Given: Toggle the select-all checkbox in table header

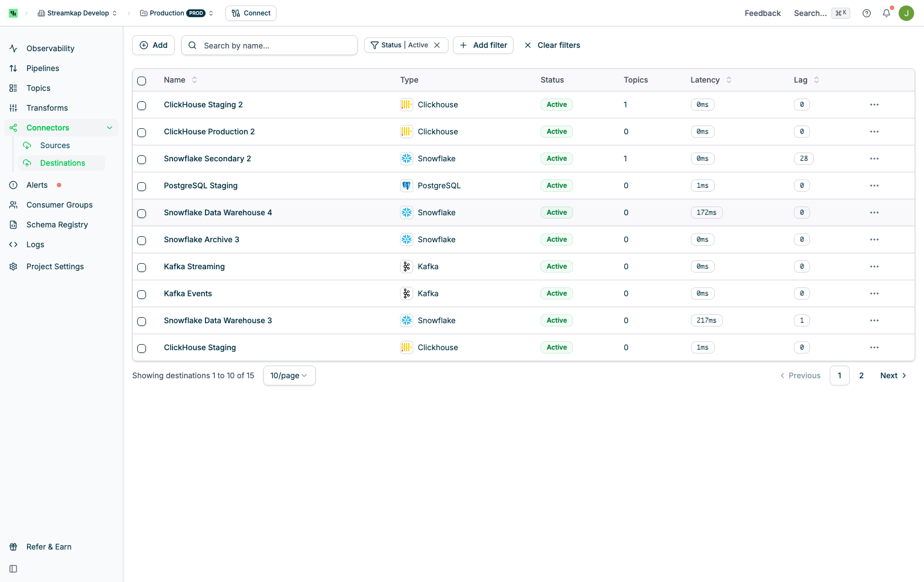Looking at the screenshot, I should tap(142, 81).
